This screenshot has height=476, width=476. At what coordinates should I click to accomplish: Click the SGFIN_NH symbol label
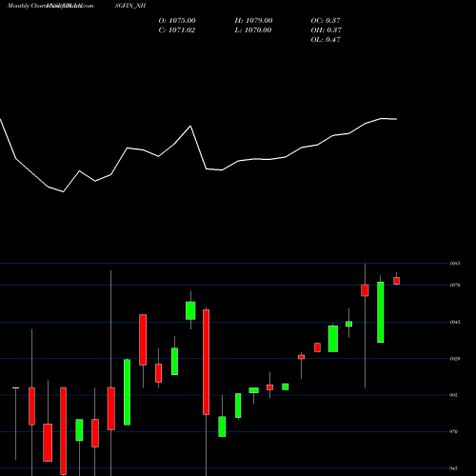click(130, 6)
